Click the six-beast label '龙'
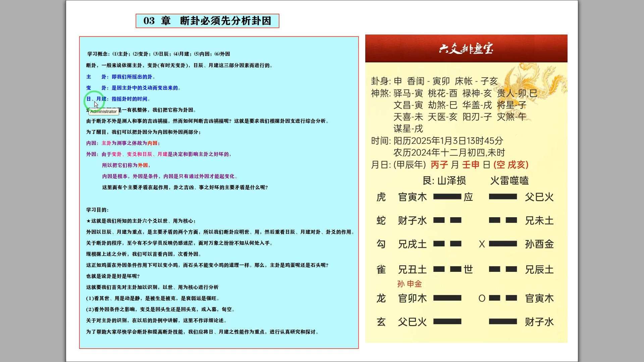 [x=381, y=298]
